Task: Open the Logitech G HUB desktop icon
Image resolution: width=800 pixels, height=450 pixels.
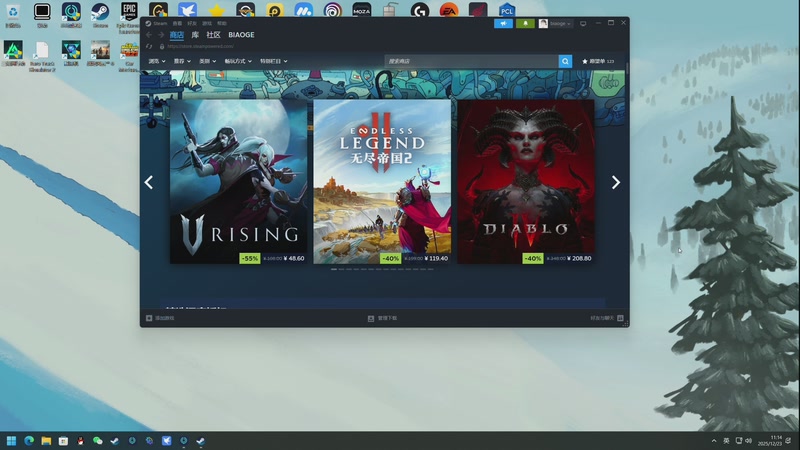Action: click(420, 10)
